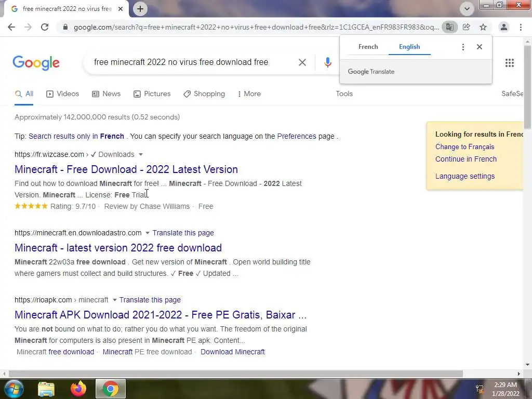This screenshot has height=399, width=532.
Task: View site information via the padlock icon
Action: click(65, 27)
